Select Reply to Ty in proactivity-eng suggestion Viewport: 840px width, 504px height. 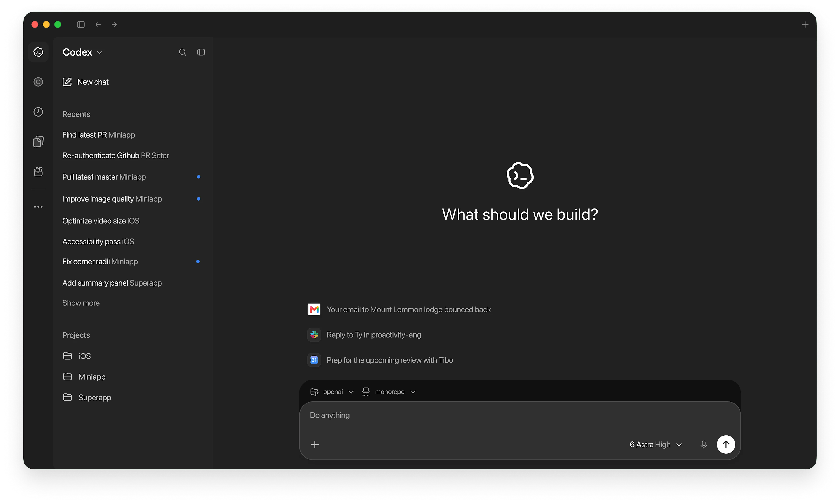point(364,335)
